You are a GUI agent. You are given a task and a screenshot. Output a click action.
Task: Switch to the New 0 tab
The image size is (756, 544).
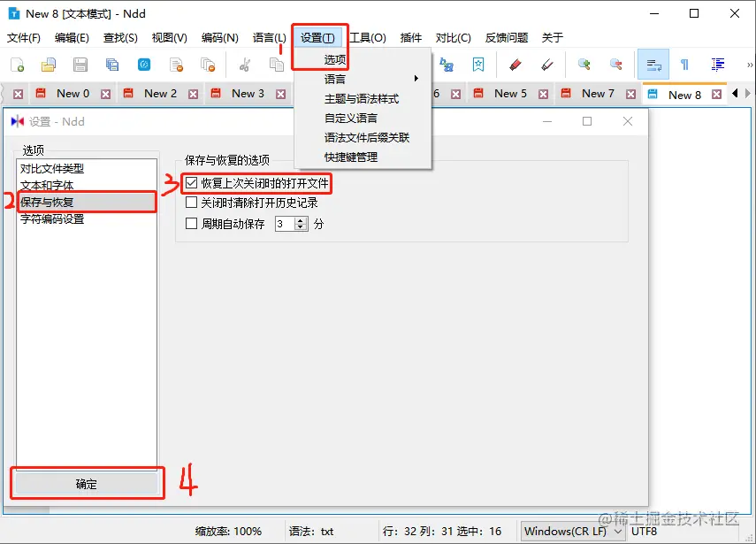[x=73, y=94]
